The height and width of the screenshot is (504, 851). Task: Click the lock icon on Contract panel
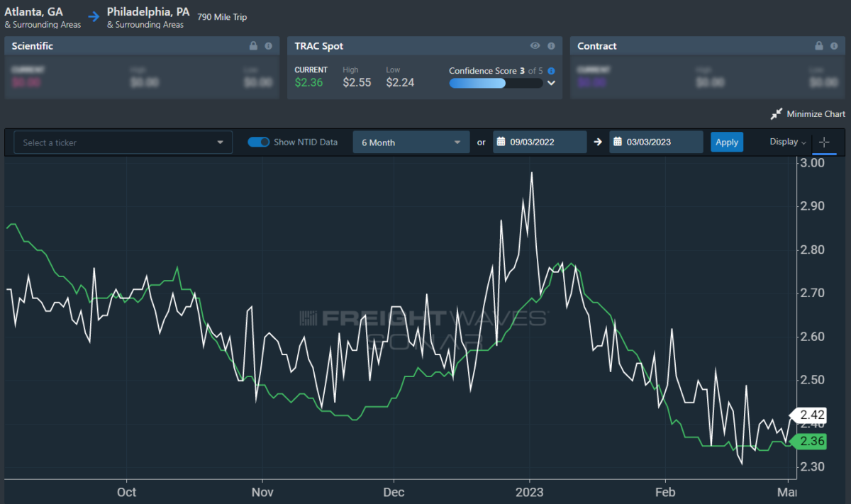[819, 46]
